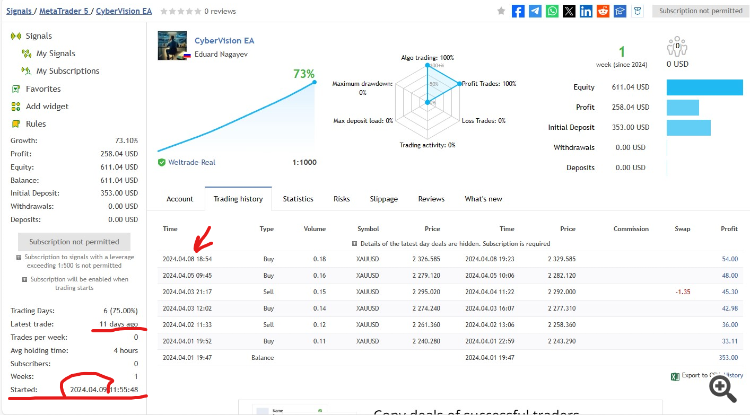This screenshot has height=415, width=750.
Task: Click the My Subscriptions sidebar label
Action: pos(68,71)
